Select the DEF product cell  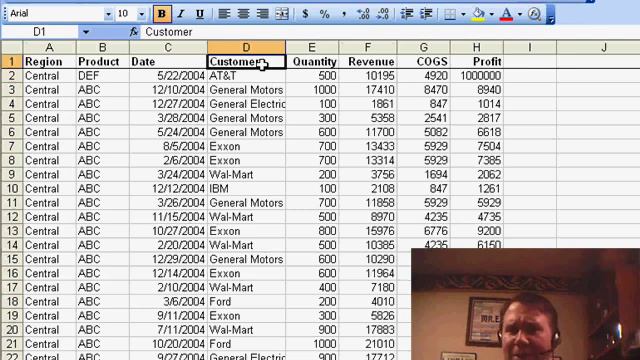[102, 76]
